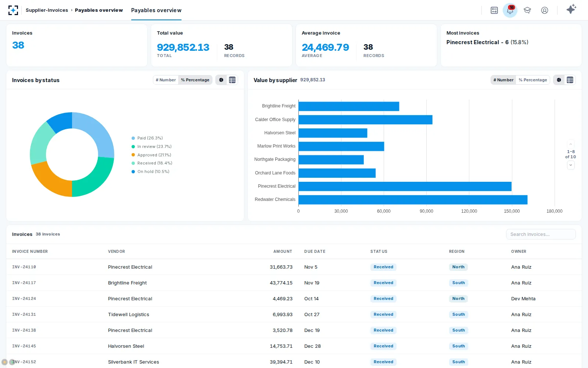Viewport: 588px width, 368px height.
Task: Click Total value 929,852.13
Action: [x=183, y=47]
